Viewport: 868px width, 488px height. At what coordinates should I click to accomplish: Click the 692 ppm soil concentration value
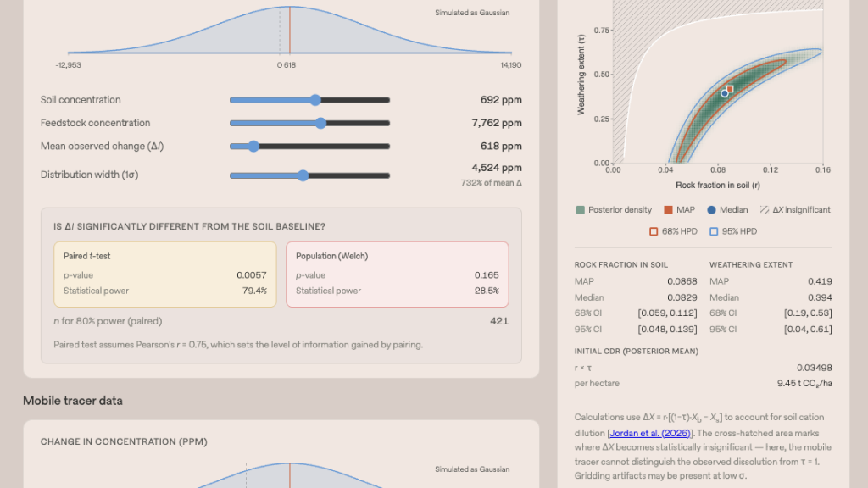pos(501,100)
